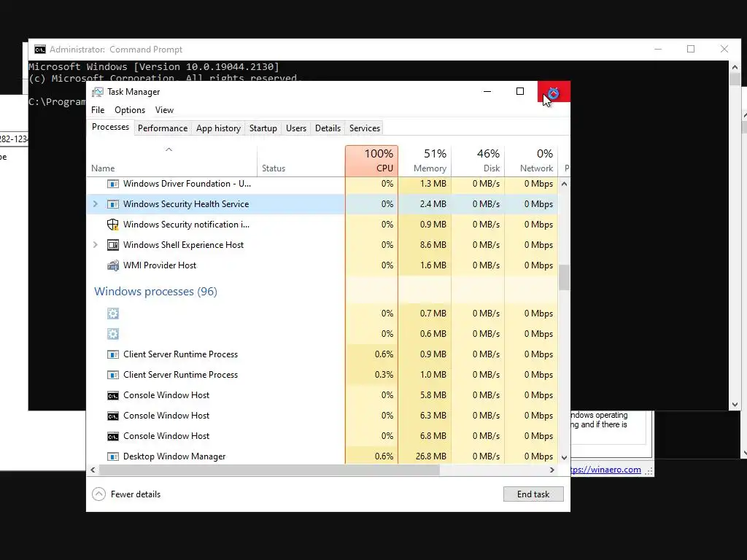Click Windows Security Health Service icon
The image size is (747, 560).
pos(113,204)
